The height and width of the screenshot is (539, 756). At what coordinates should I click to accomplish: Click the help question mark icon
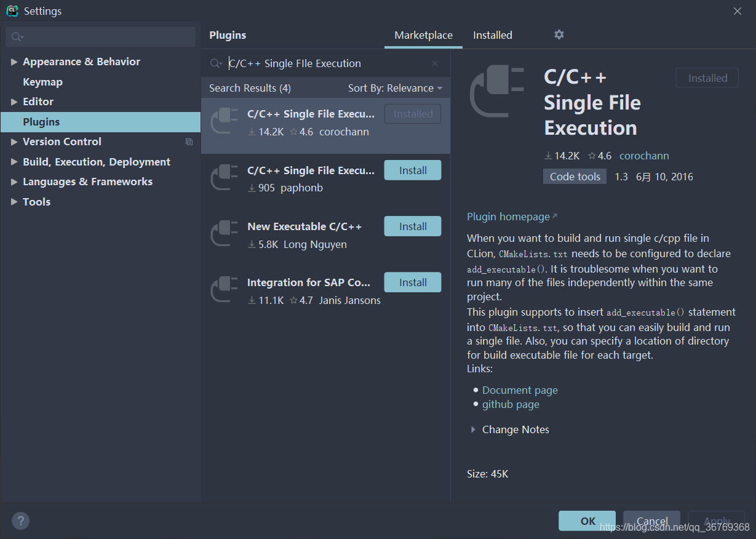(x=20, y=521)
